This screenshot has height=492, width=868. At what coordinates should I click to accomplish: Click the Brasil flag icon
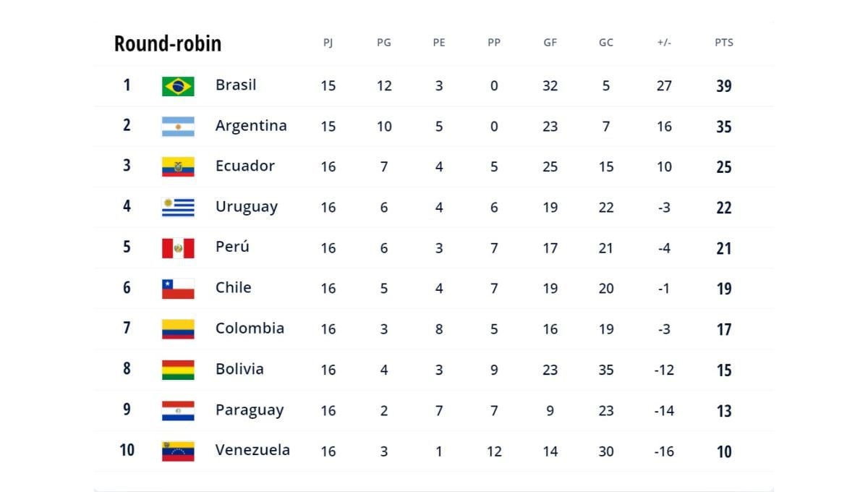(x=178, y=86)
